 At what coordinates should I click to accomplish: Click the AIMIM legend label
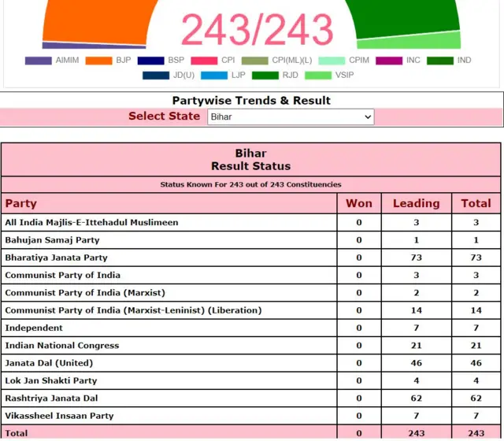point(67,61)
